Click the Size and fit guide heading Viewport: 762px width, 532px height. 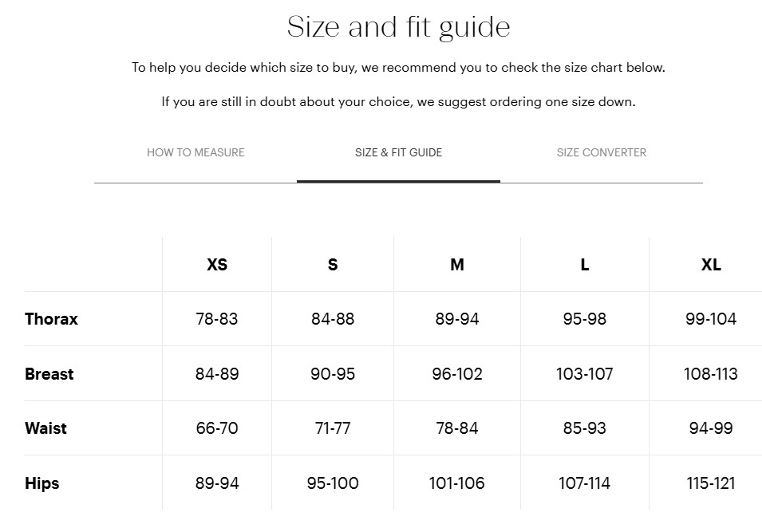click(x=398, y=27)
